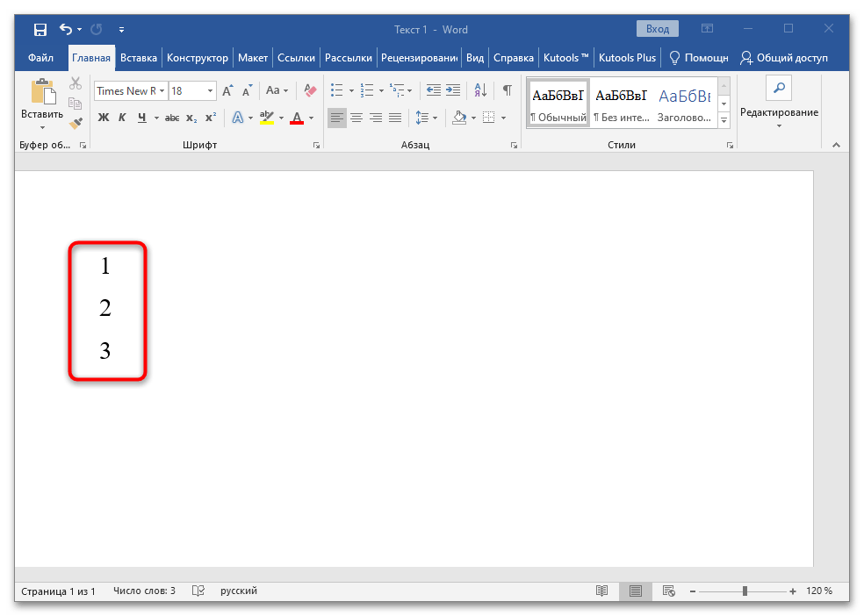
Task: Open the undo history dropdown arrow
Action: pos(79,29)
